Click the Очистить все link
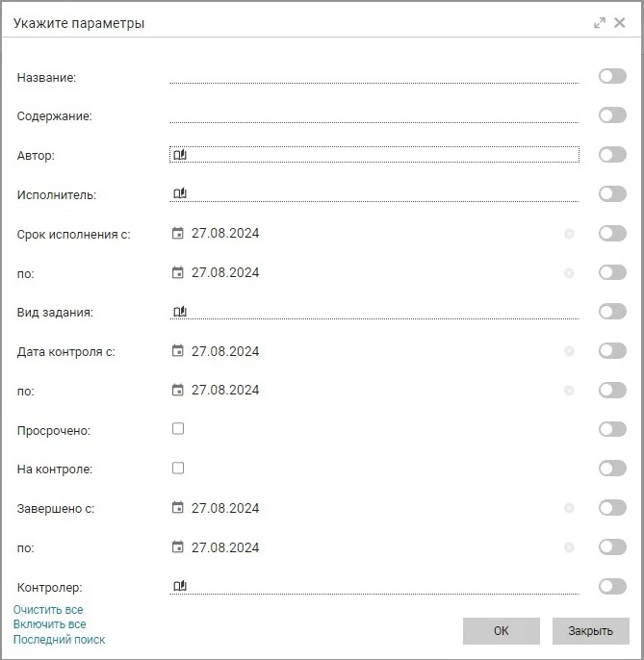644x660 pixels. (48, 610)
